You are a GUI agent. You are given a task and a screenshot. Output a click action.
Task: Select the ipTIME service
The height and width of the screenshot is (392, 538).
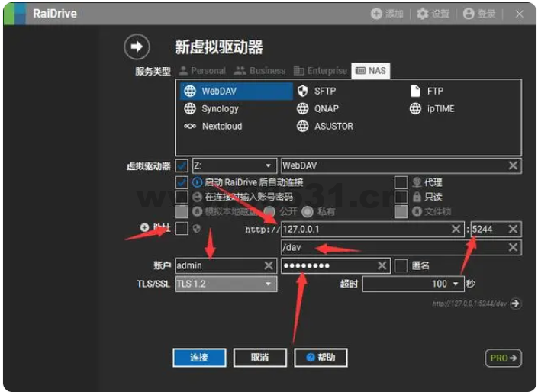point(432,109)
